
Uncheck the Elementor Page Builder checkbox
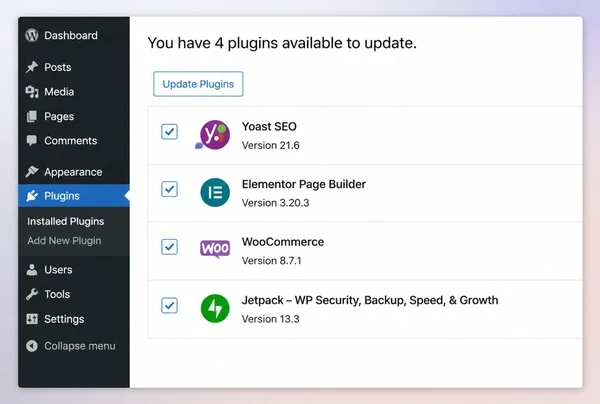point(169,189)
